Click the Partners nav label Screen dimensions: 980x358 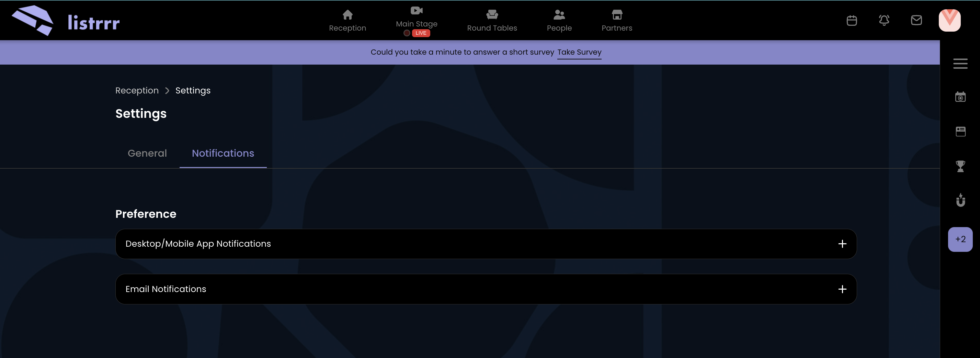[617, 28]
